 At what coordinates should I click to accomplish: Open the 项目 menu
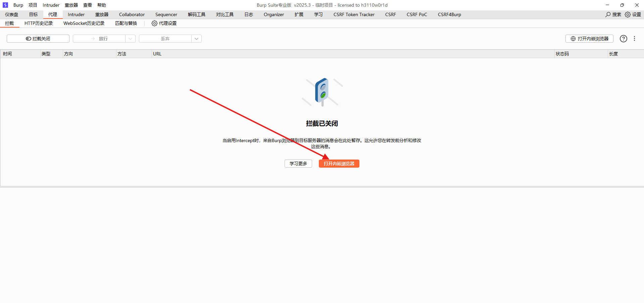point(33,5)
